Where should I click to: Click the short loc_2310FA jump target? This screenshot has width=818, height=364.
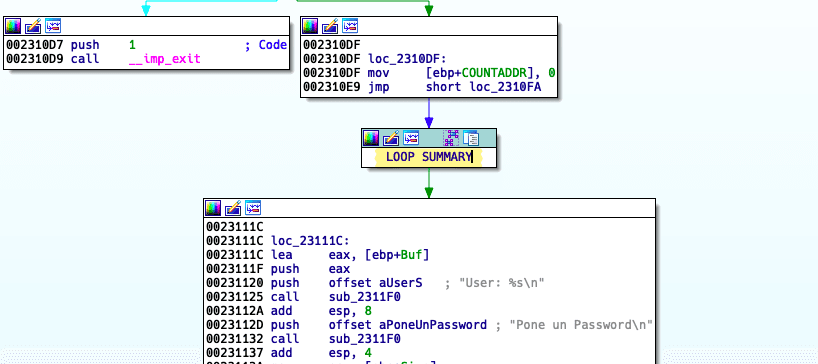pos(484,87)
